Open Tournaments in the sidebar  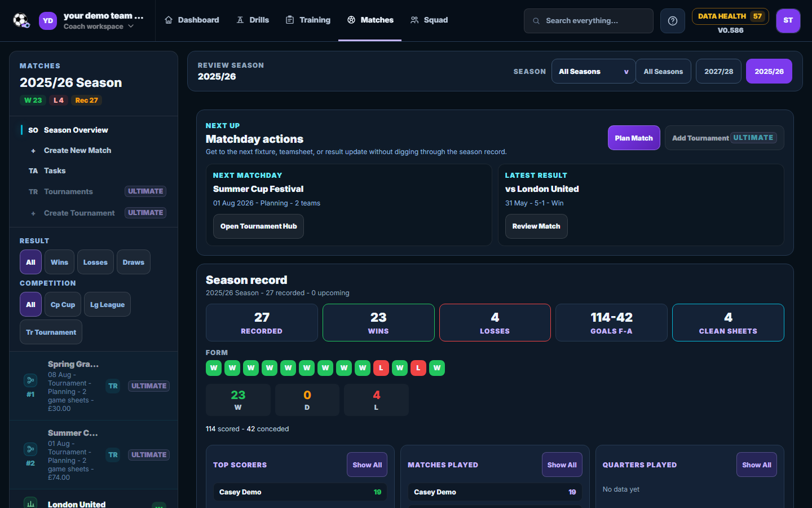pos(94,192)
